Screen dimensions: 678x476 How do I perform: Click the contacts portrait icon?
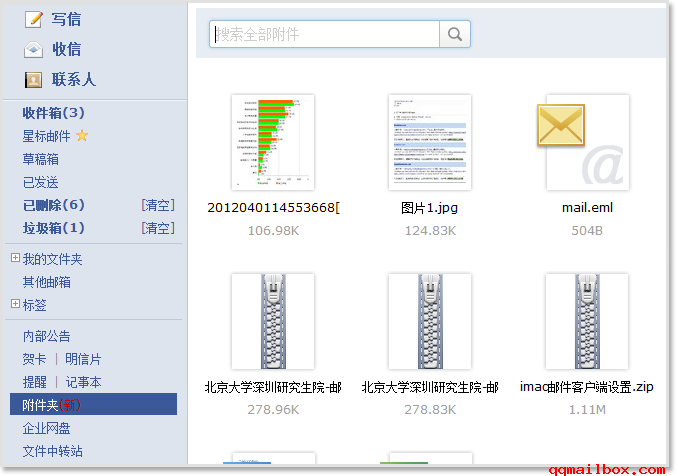(33, 80)
